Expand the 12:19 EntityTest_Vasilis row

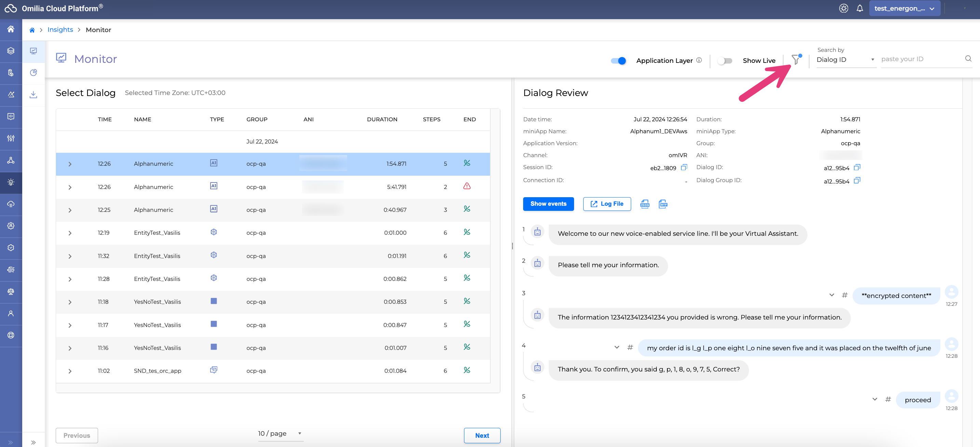pos(70,233)
